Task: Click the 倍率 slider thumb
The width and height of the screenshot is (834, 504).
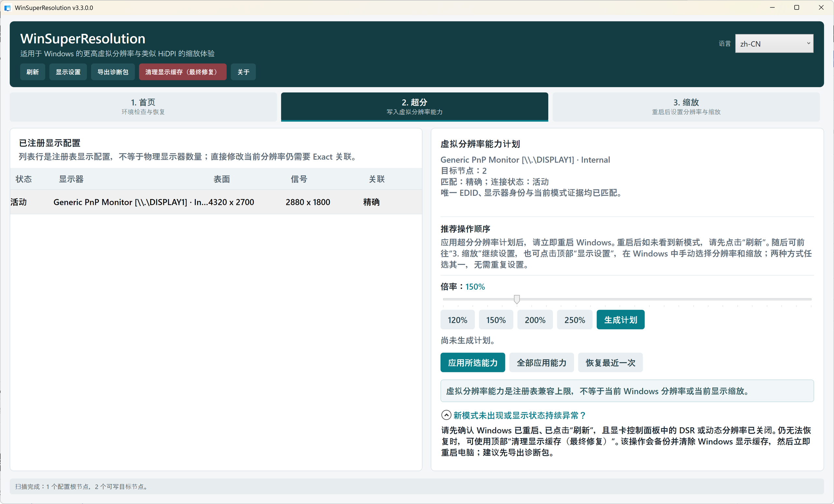Action: click(517, 299)
